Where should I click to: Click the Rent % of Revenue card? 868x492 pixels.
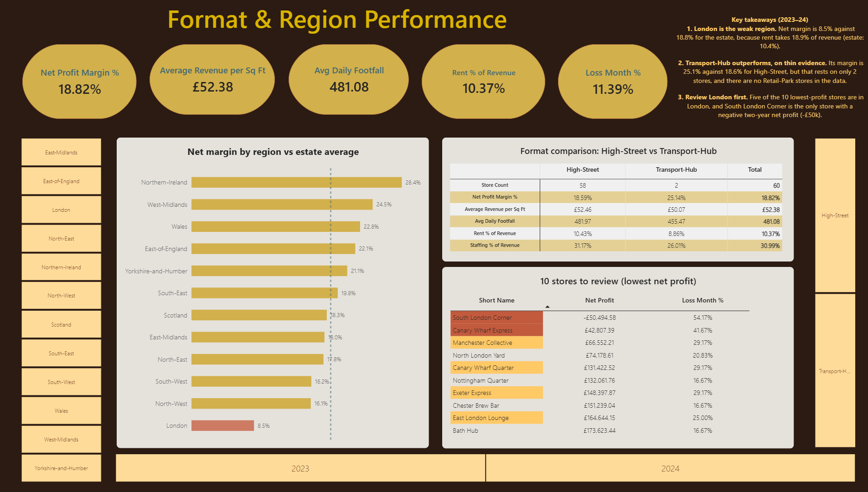[x=483, y=82]
